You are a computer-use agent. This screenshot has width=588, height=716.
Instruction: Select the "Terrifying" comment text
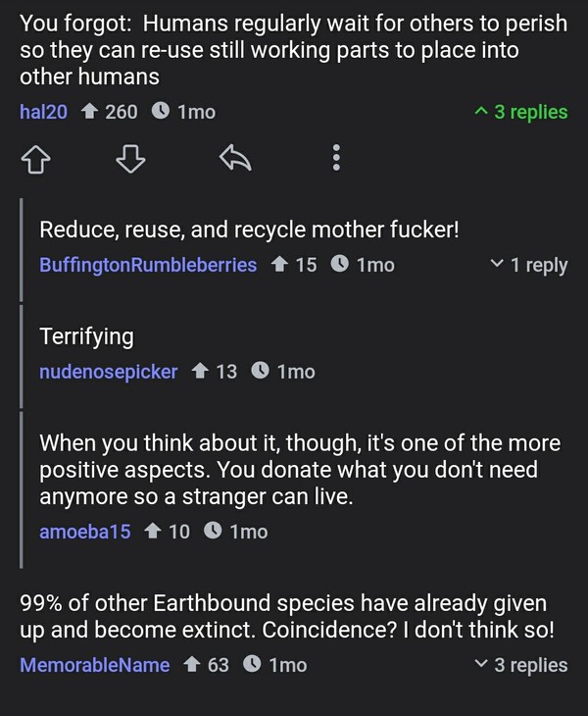86,336
